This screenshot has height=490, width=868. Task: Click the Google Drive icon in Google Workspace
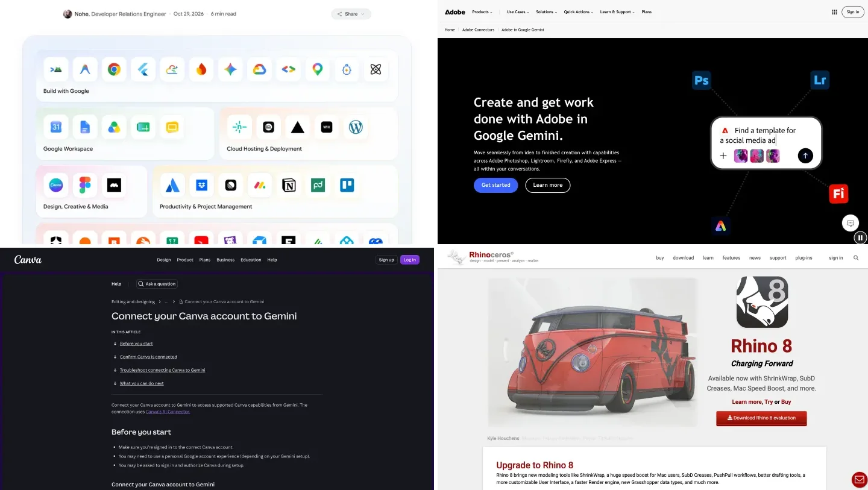114,127
